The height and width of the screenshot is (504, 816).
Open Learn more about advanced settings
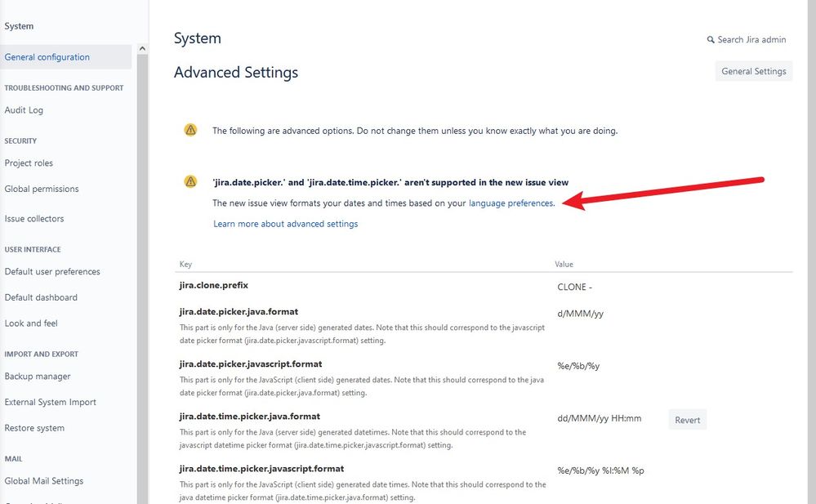[285, 224]
